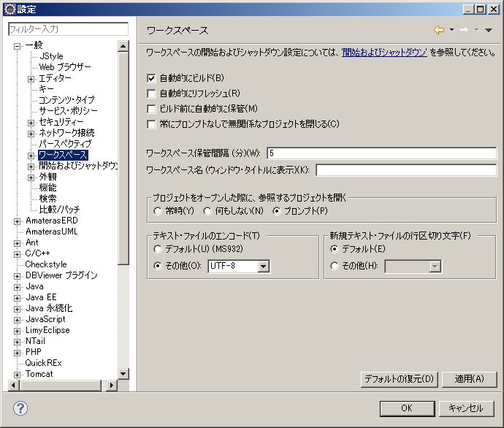Collapse the 一般 tree node

pyautogui.click(x=18, y=46)
